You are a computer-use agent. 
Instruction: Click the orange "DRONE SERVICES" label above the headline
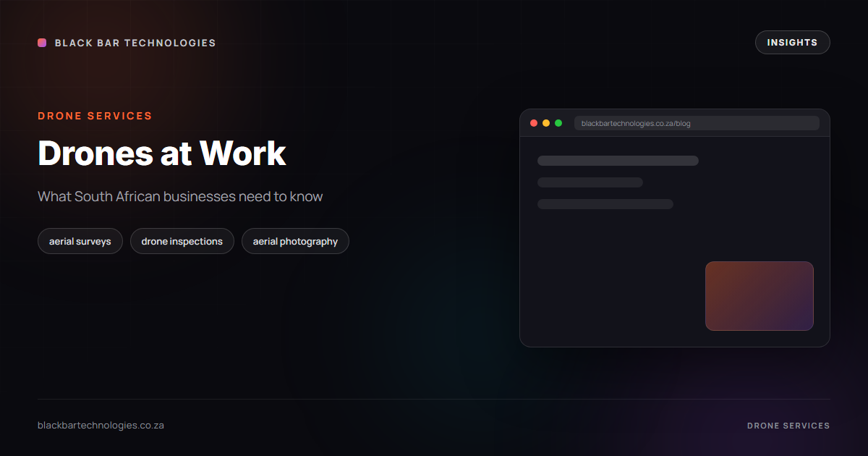point(95,116)
